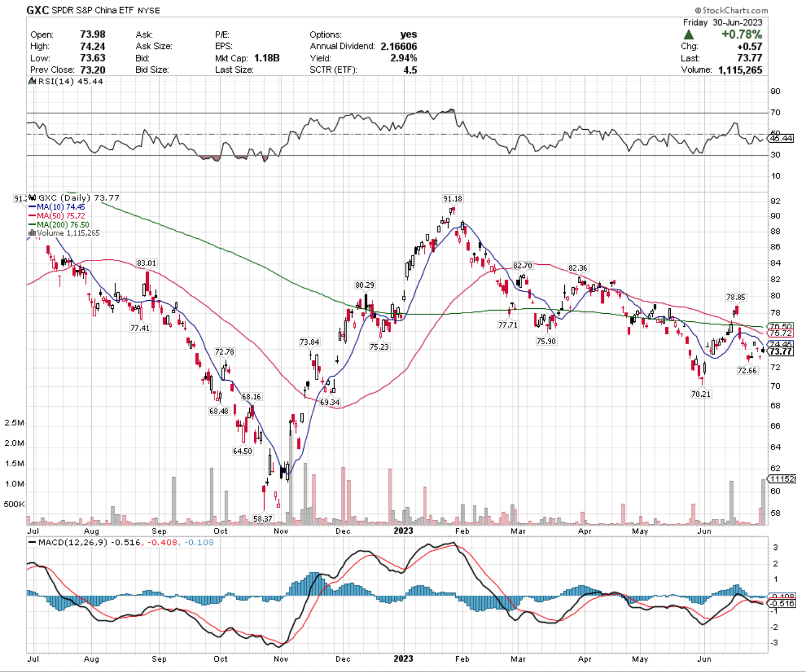Click the Prev Close value 73.20
Image resolution: width=806 pixels, height=672 pixels.
point(92,70)
